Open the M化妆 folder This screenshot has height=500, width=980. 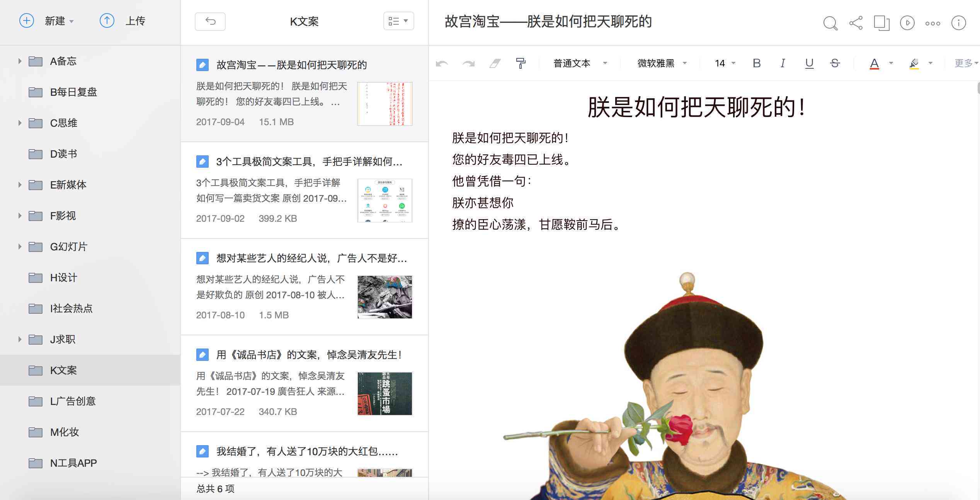point(90,432)
